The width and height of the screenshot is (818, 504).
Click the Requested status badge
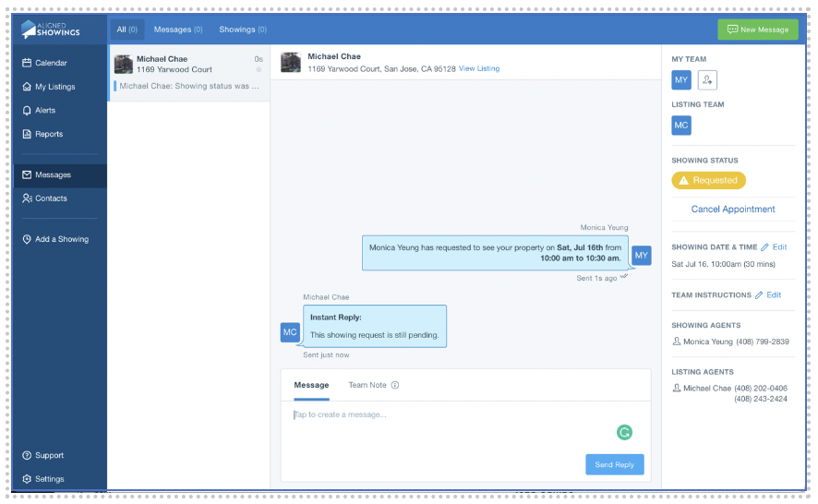708,181
